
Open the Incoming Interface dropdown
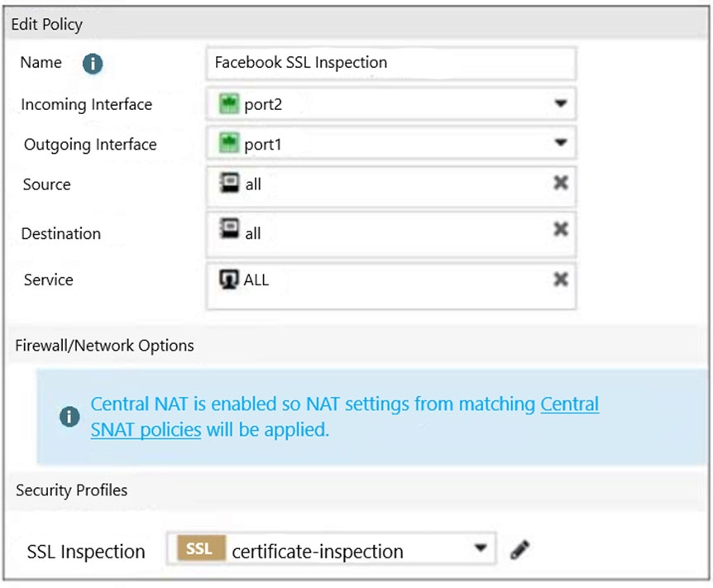561,103
